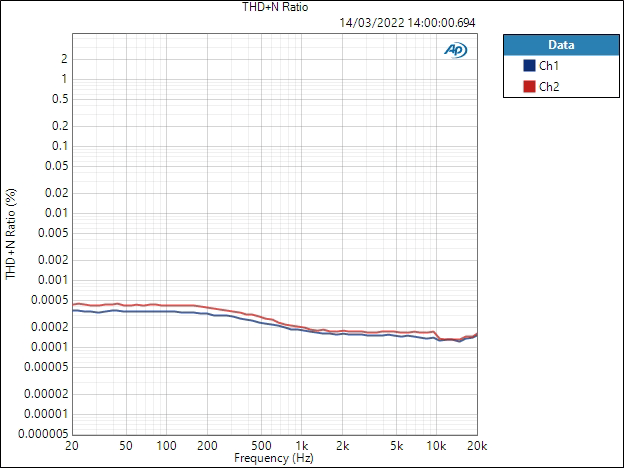Select the vertical THD+N Ratio (%) axis label
Screen dimensions: 624x468
click(x=11, y=235)
